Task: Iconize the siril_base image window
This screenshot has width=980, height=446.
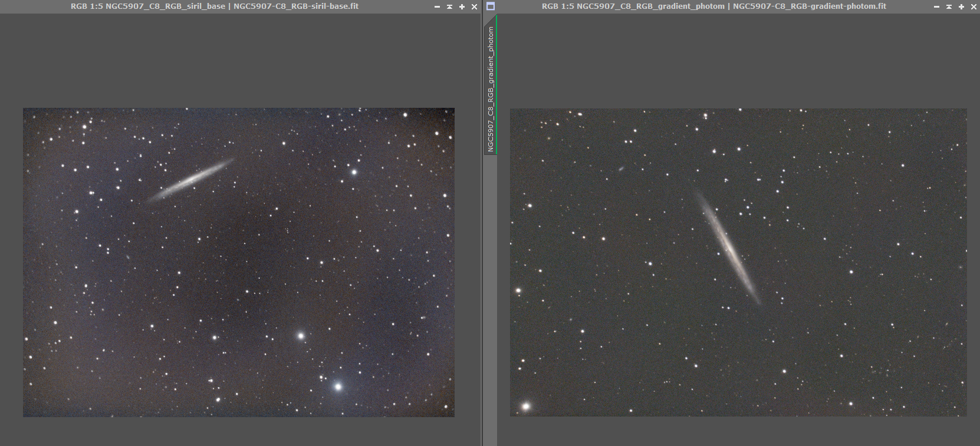Action: click(x=437, y=6)
